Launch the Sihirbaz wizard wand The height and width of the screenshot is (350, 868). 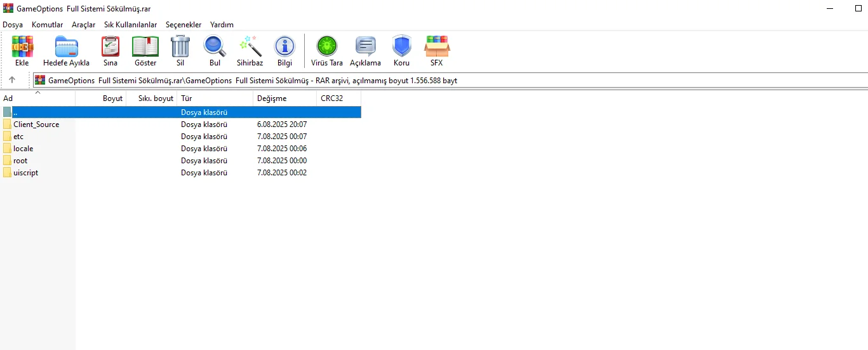click(x=250, y=46)
